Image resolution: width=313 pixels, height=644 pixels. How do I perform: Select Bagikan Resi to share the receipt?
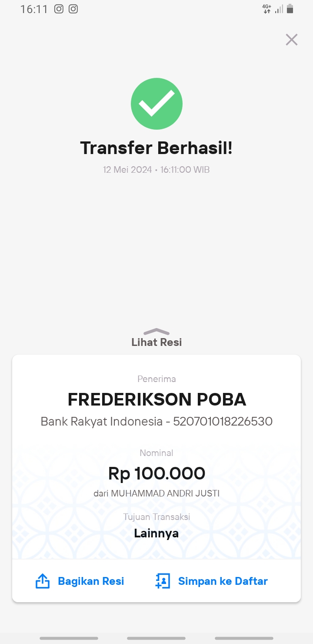tap(91, 581)
